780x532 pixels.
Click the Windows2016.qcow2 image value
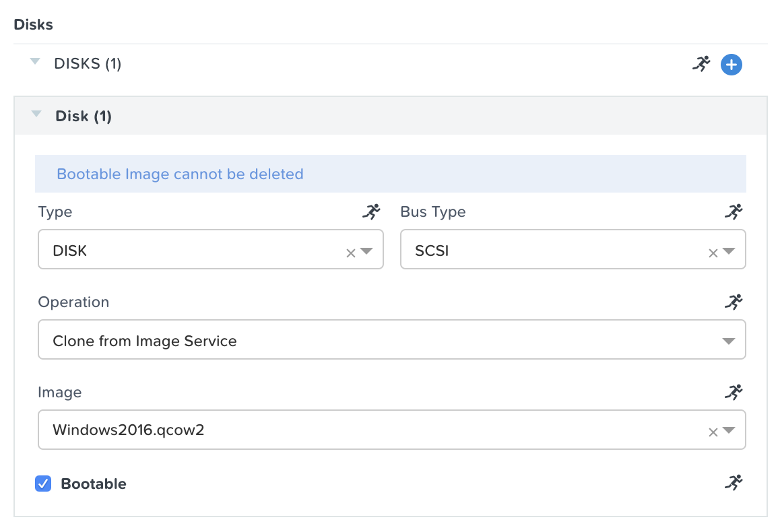[x=129, y=430]
